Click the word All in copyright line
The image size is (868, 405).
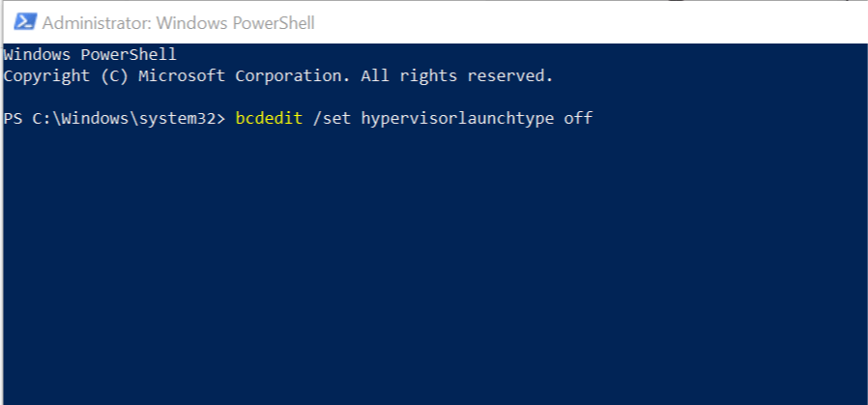click(375, 75)
